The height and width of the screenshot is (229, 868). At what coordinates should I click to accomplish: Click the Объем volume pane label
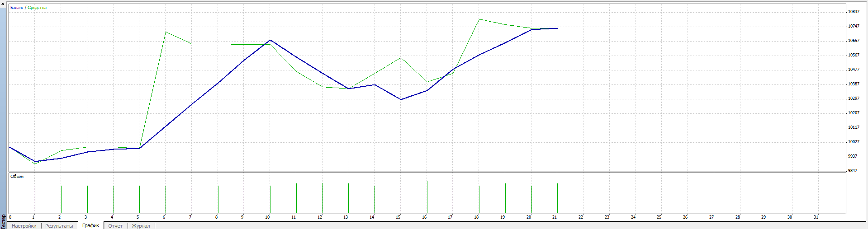[17, 177]
